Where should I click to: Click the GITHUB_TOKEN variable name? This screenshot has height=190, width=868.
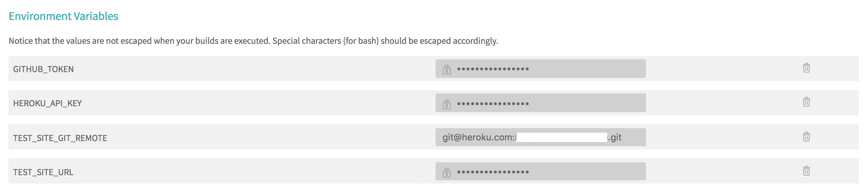tap(43, 69)
